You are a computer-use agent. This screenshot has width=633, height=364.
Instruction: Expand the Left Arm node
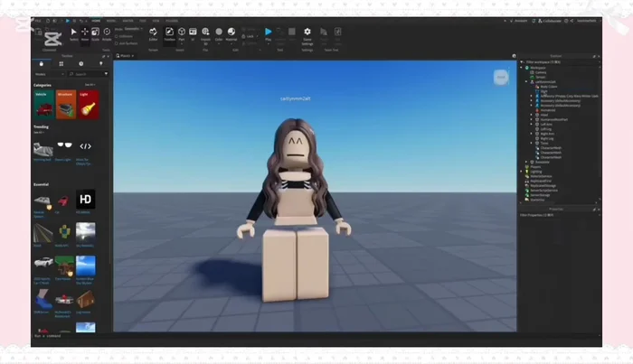click(532, 124)
